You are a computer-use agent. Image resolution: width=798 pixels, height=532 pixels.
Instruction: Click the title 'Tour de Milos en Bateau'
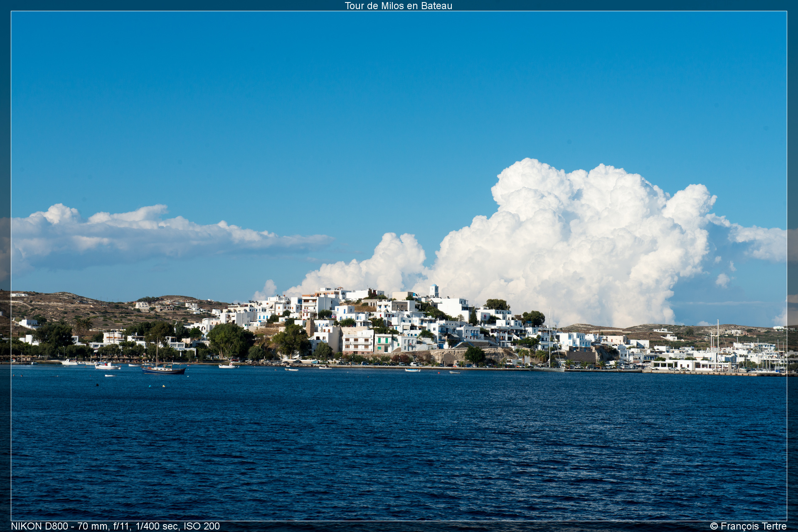pos(398,6)
